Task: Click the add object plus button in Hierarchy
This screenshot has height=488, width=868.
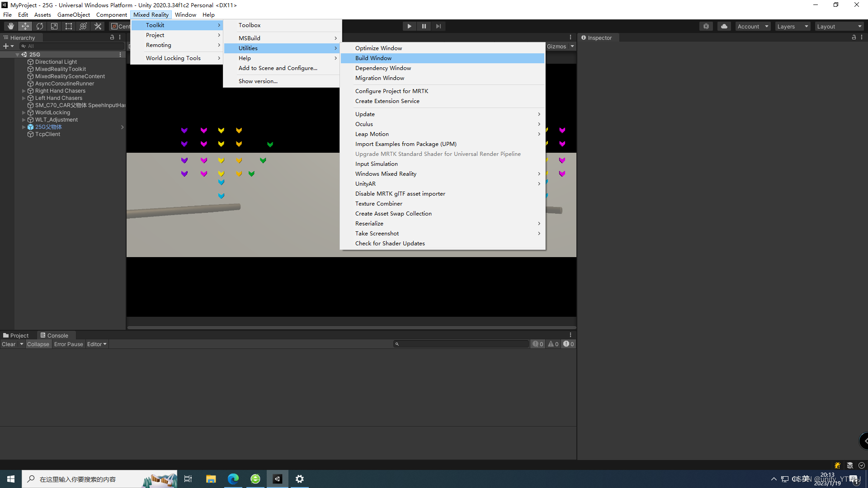Action: coord(6,46)
